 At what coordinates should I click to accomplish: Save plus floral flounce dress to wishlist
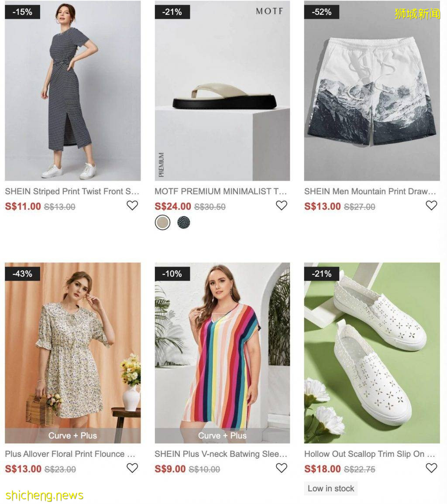point(132,468)
